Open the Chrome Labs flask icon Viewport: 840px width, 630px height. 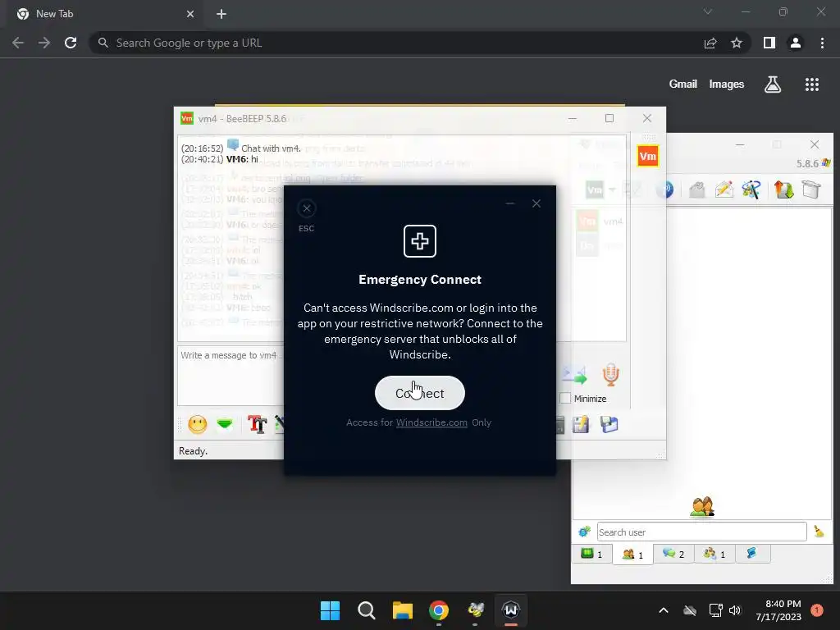click(x=773, y=84)
